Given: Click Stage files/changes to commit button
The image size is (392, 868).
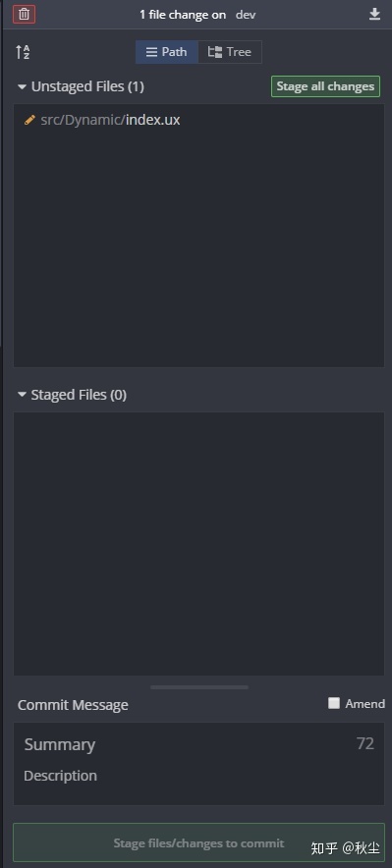Looking at the screenshot, I should 198,843.
